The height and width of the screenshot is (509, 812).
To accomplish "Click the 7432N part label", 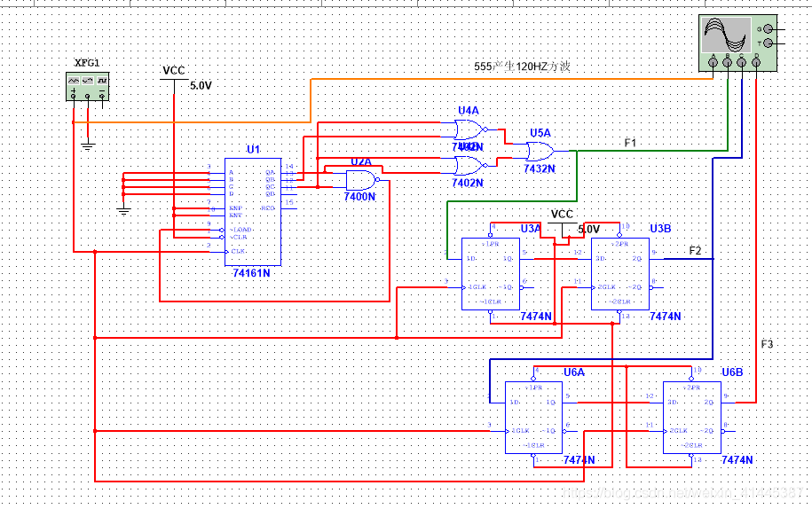I will point(539,168).
